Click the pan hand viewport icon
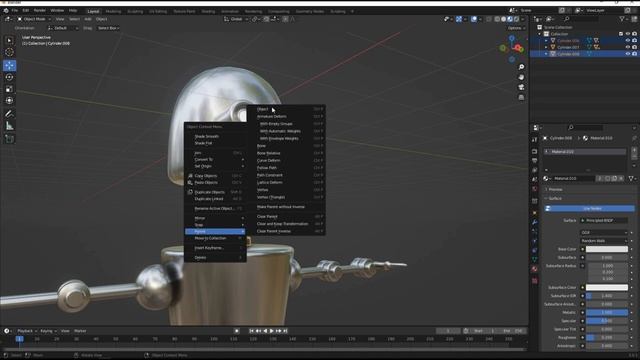 click(521, 77)
